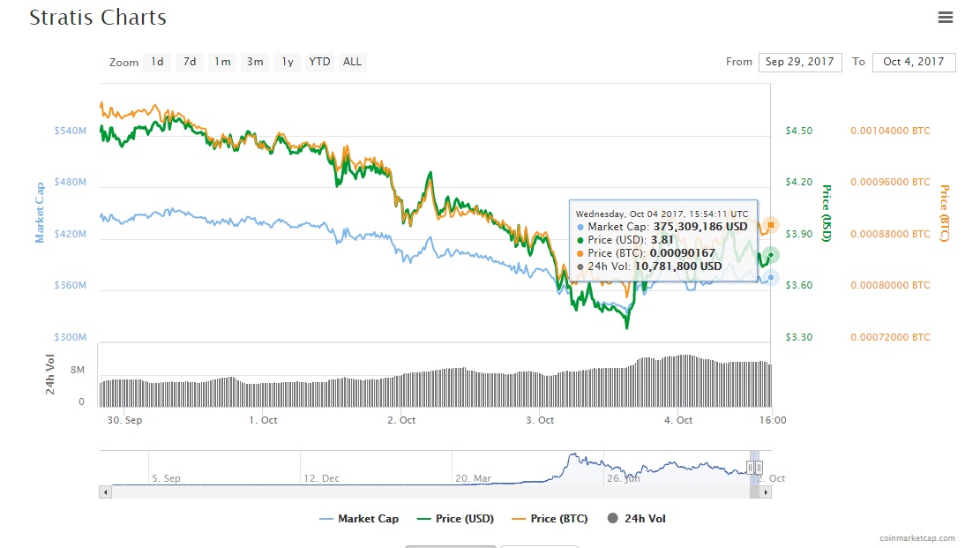The width and height of the screenshot is (980, 548).
Task: Click the blue Market Cap data point marker
Action: tap(771, 277)
